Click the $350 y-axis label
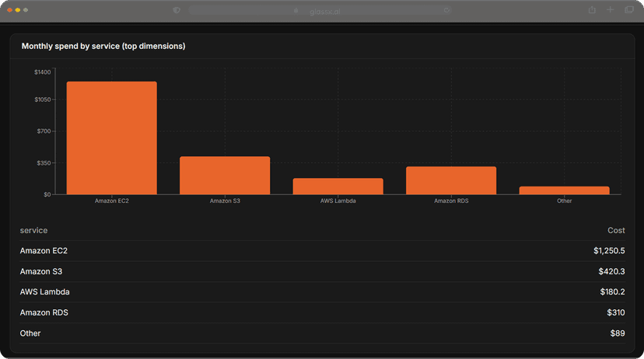Viewport: 644px width, 359px height. tap(44, 163)
